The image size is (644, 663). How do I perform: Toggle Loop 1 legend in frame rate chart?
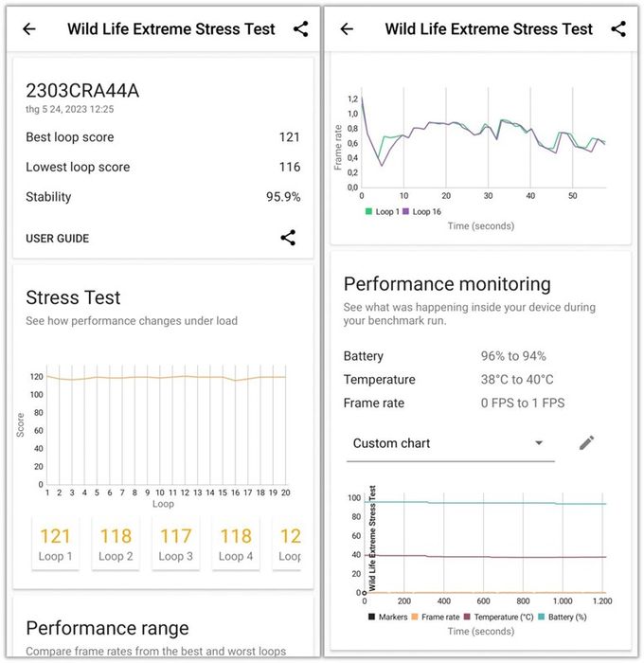385,211
